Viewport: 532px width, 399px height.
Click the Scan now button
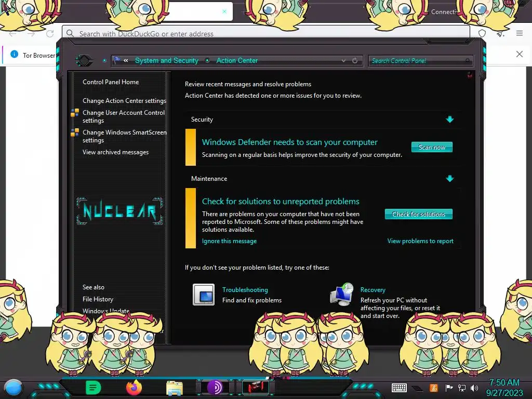[432, 147]
